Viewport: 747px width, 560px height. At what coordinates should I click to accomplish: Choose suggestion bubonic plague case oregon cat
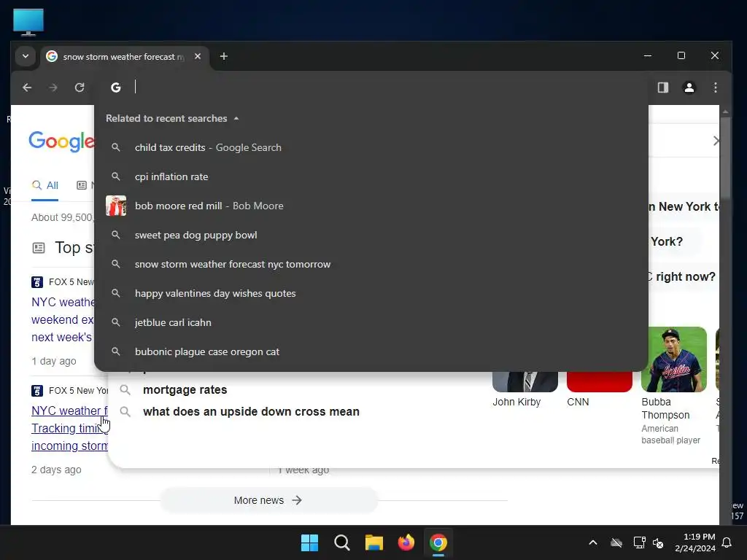371,351
